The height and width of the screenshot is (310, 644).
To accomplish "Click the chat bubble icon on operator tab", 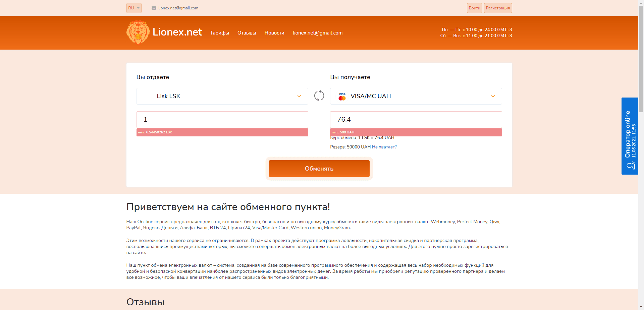I will 631,165.
